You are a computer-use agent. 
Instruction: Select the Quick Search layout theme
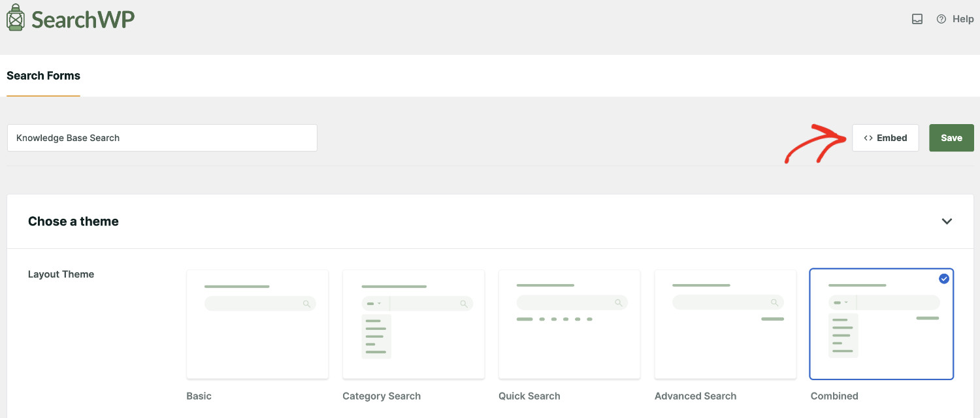coord(569,324)
